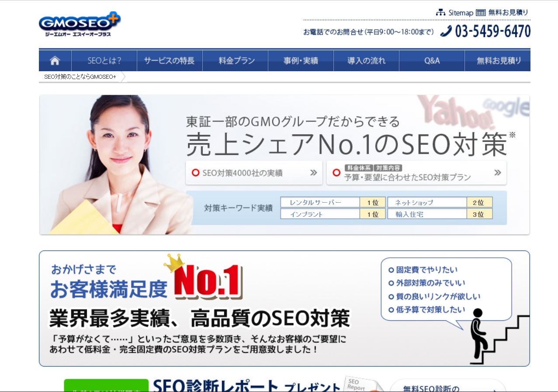Click the Sitemap tree icon

pyautogui.click(x=441, y=12)
